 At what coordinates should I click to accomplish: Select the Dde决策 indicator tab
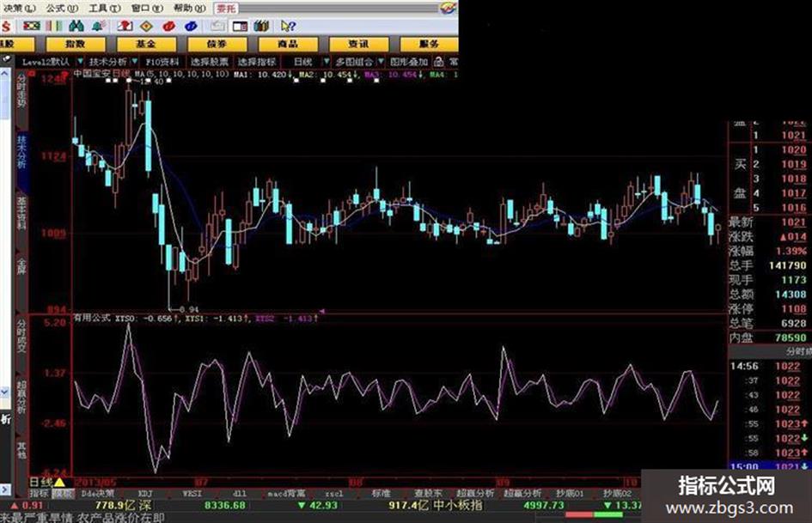[x=98, y=494]
